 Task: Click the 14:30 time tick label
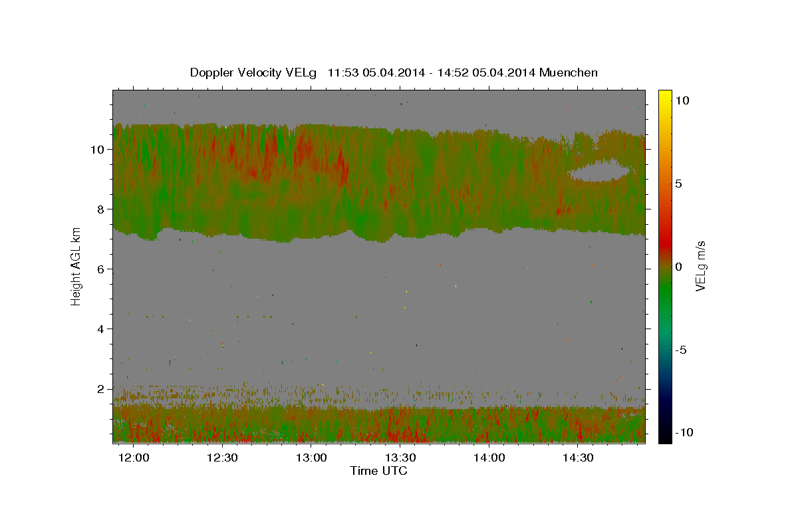[579, 458]
